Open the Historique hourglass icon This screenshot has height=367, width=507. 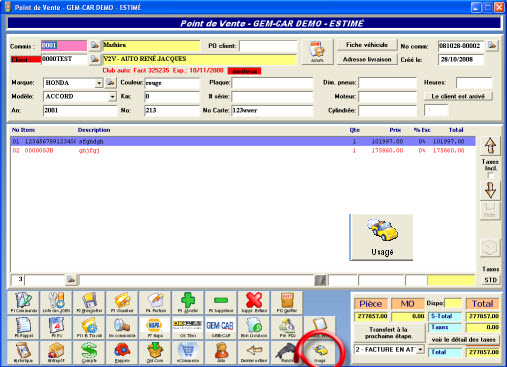pyautogui.click(x=23, y=352)
